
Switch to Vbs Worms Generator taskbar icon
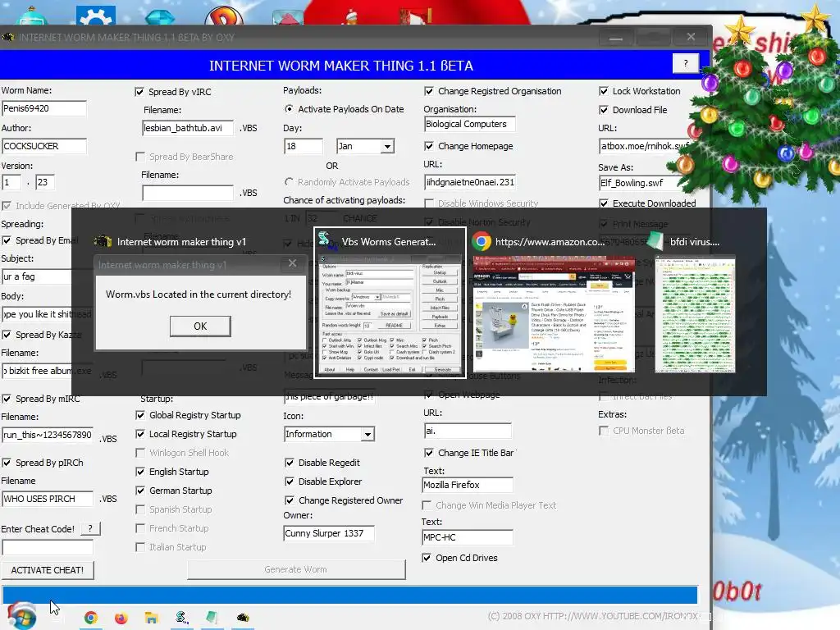[x=181, y=618]
